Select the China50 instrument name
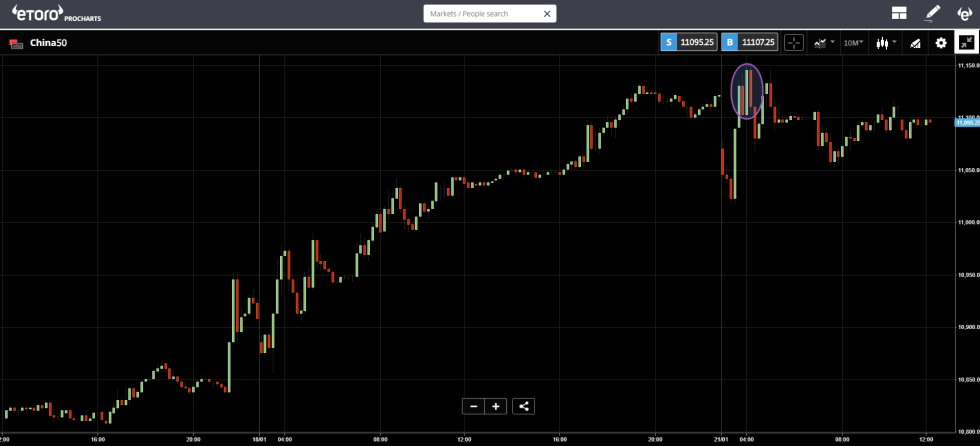Viewport: 980px width, 446px height. coord(48,43)
